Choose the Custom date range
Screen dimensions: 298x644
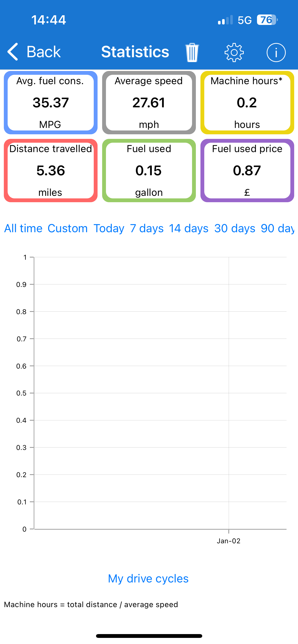click(68, 228)
